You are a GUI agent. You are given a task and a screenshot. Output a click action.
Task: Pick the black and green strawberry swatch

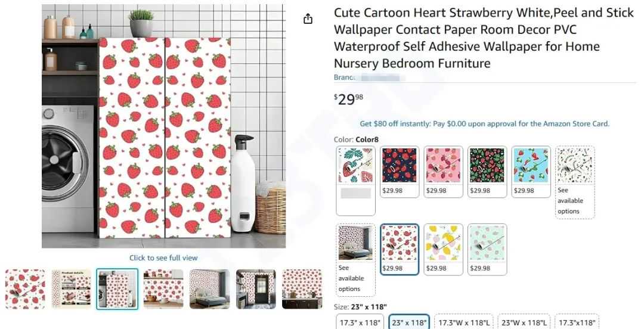(487, 172)
